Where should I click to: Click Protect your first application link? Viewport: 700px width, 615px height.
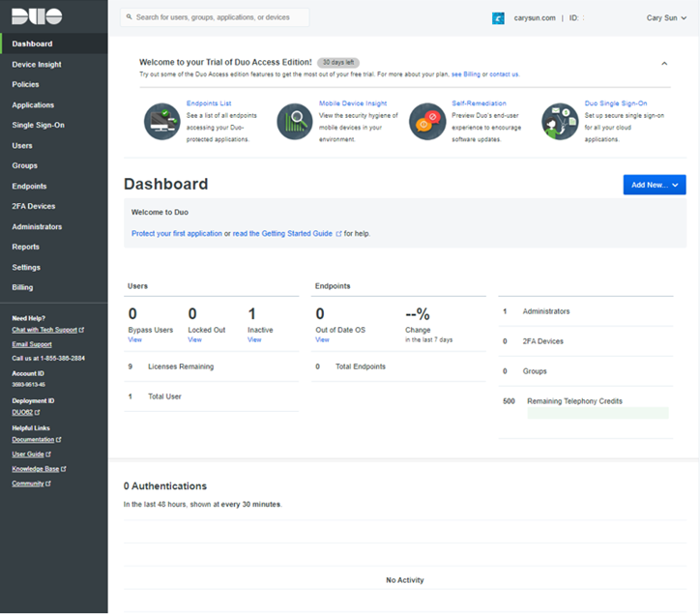pos(176,234)
